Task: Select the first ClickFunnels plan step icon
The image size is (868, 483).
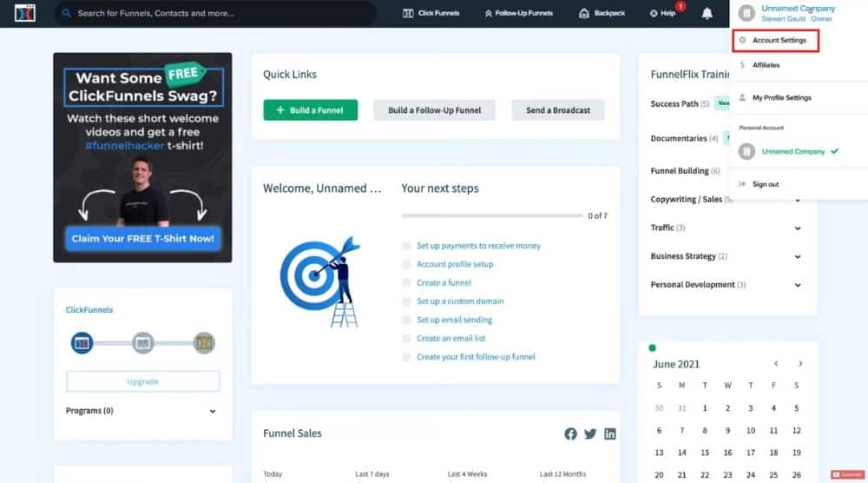Action: pyautogui.click(x=82, y=343)
